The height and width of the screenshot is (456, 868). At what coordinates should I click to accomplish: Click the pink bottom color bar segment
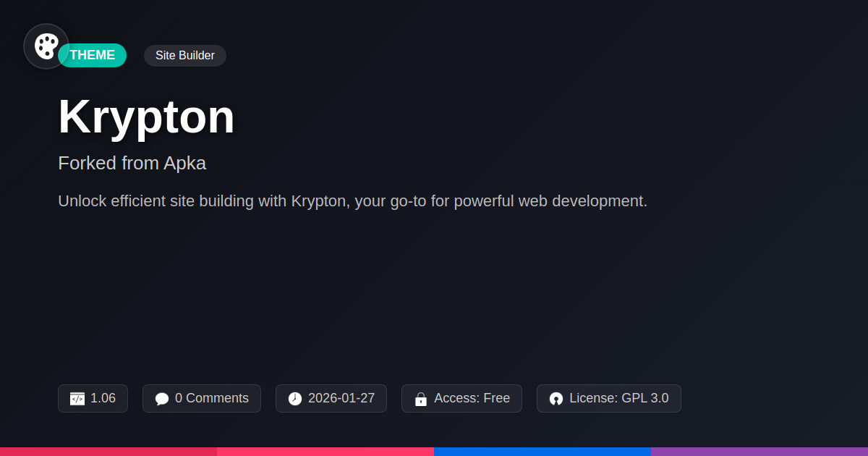[x=325, y=451]
